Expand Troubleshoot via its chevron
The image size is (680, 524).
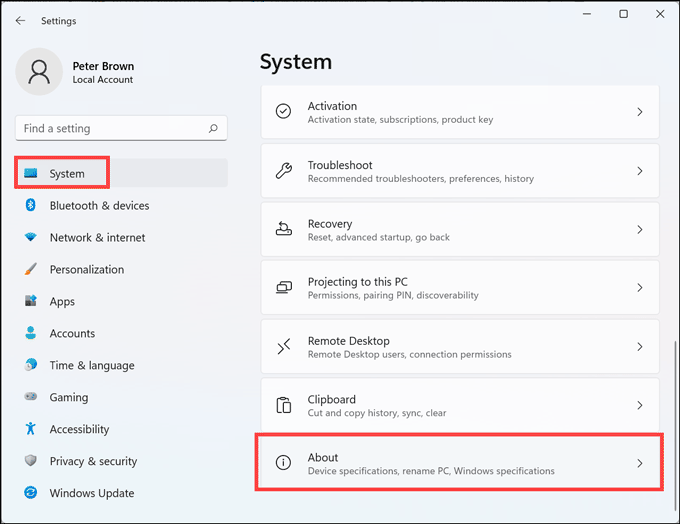(640, 171)
